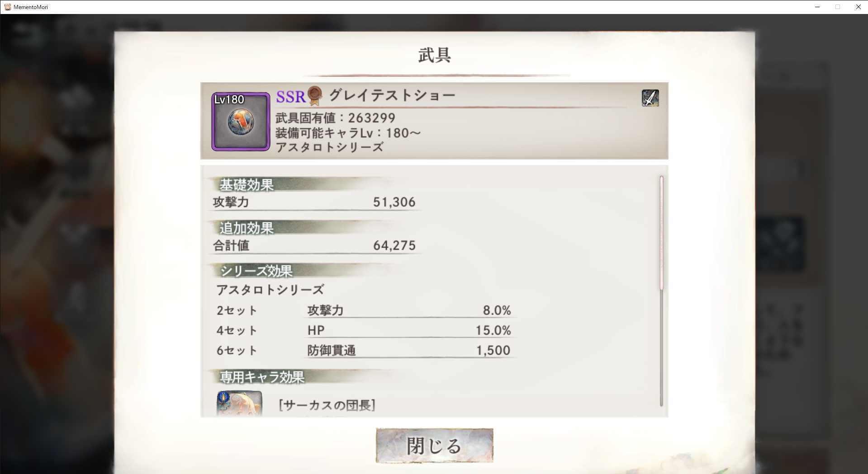Viewport: 868px width, 474px height.
Task: Click the 閉じる button
Action: pyautogui.click(x=434, y=446)
